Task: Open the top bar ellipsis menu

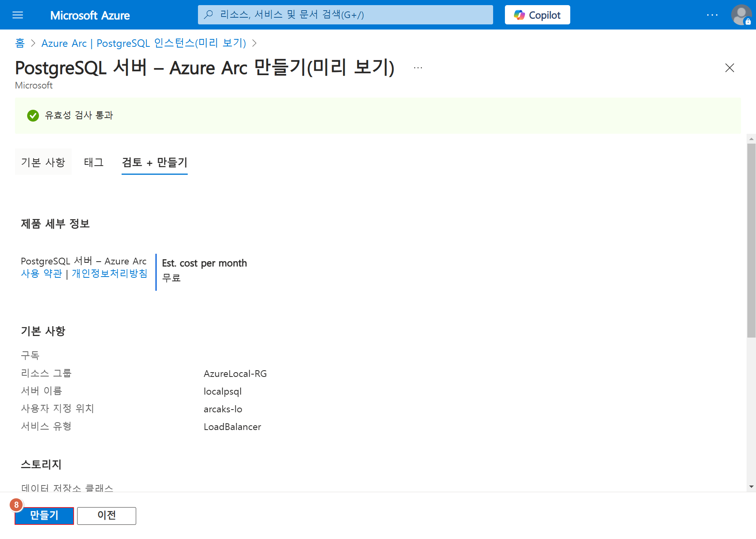Action: pyautogui.click(x=712, y=15)
